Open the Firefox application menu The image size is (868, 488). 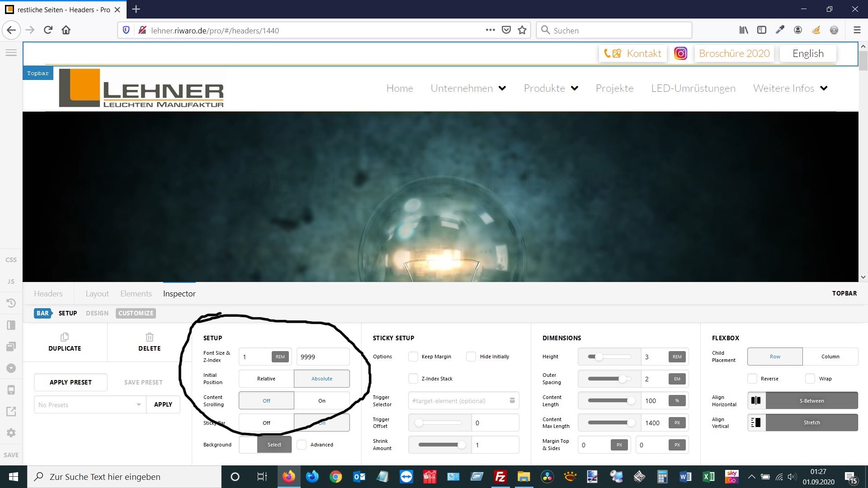click(857, 30)
